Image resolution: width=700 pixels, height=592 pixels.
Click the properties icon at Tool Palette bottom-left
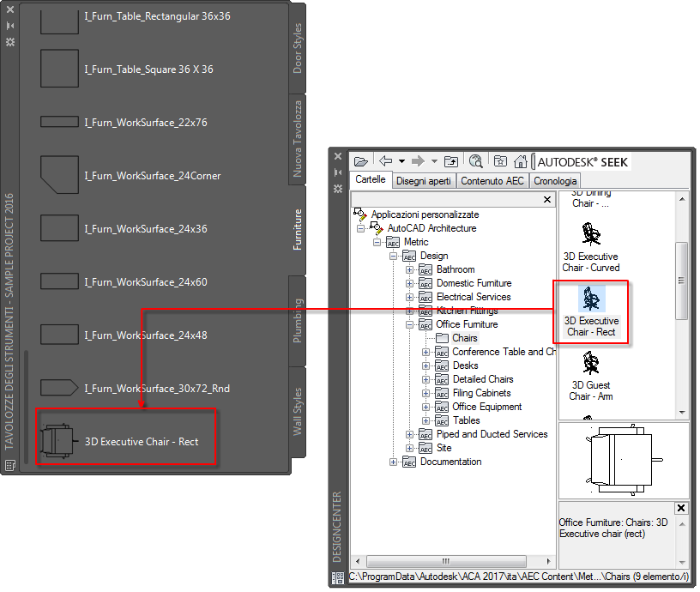[9, 465]
